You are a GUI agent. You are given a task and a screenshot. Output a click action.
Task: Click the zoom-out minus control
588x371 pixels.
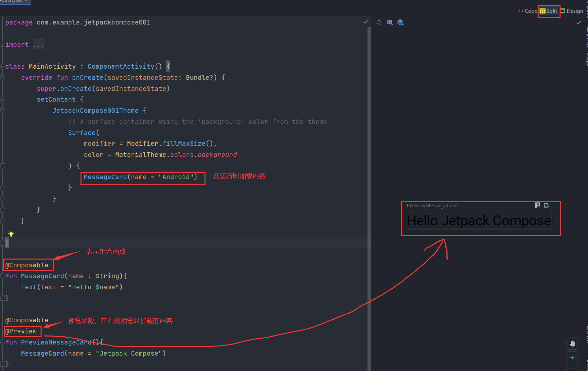pyautogui.click(x=572, y=369)
